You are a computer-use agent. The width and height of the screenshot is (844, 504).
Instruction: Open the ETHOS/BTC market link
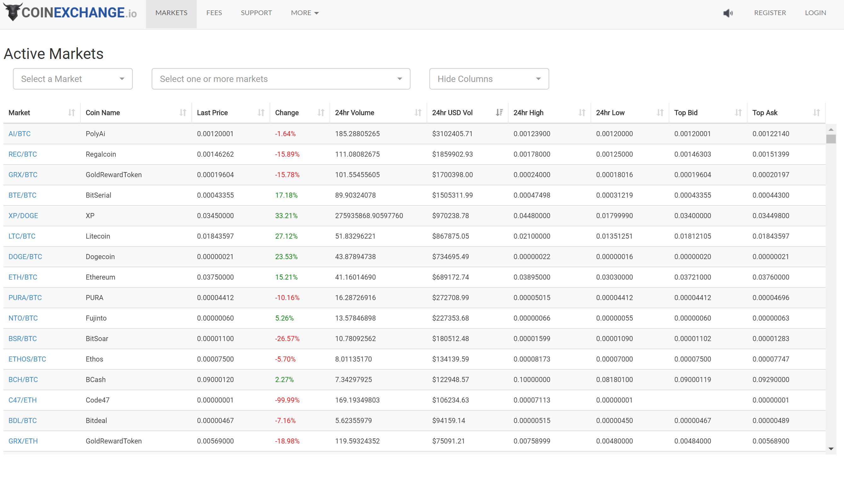point(27,359)
